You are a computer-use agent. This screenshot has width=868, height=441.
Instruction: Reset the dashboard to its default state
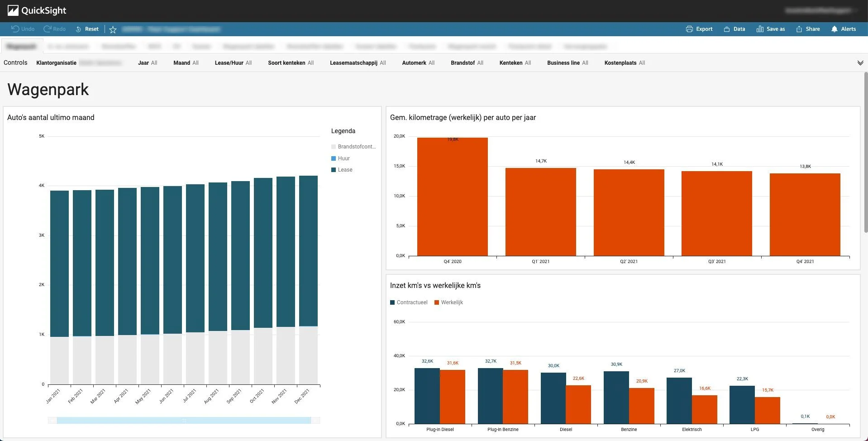(x=87, y=29)
